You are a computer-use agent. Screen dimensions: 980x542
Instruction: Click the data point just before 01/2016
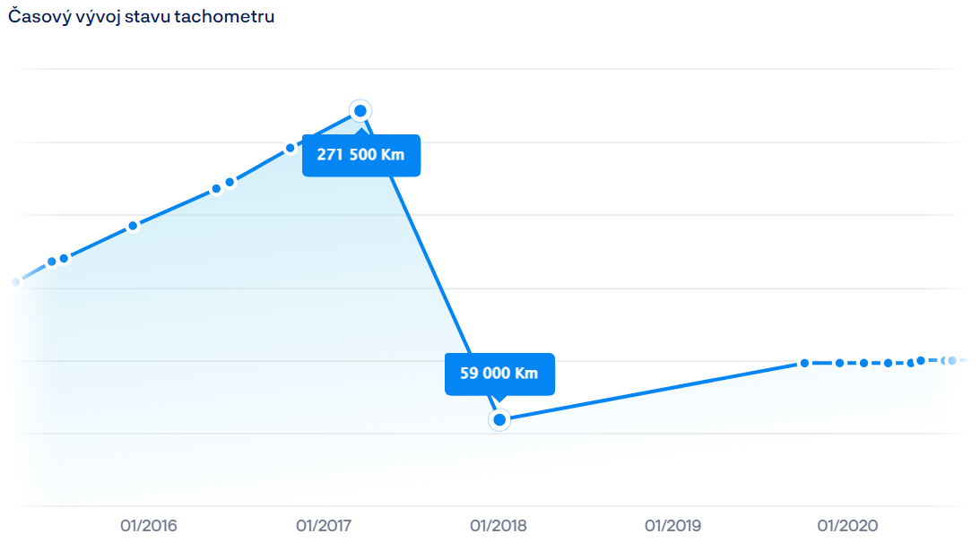pyautogui.click(x=133, y=226)
